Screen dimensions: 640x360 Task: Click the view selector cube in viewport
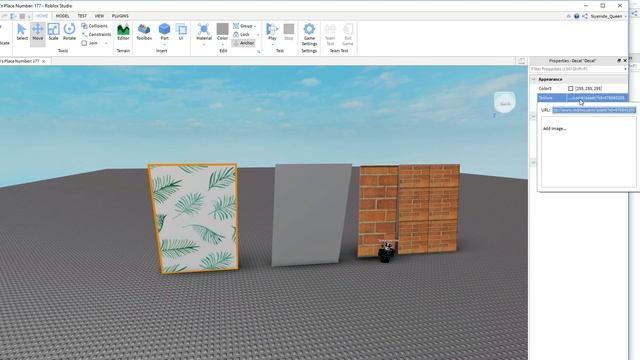click(x=505, y=103)
